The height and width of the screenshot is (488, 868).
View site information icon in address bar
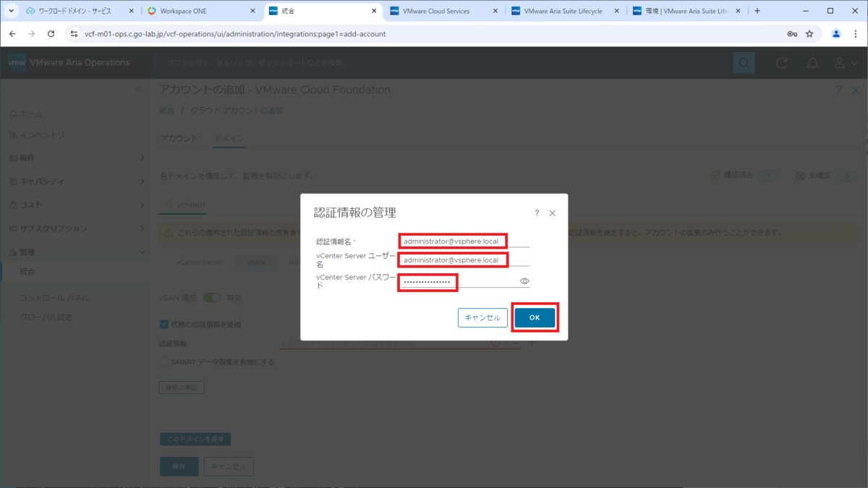pos(73,34)
